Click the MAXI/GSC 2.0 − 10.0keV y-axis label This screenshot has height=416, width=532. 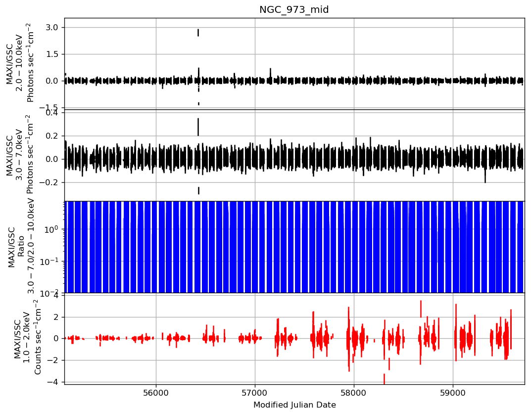tap(20, 63)
